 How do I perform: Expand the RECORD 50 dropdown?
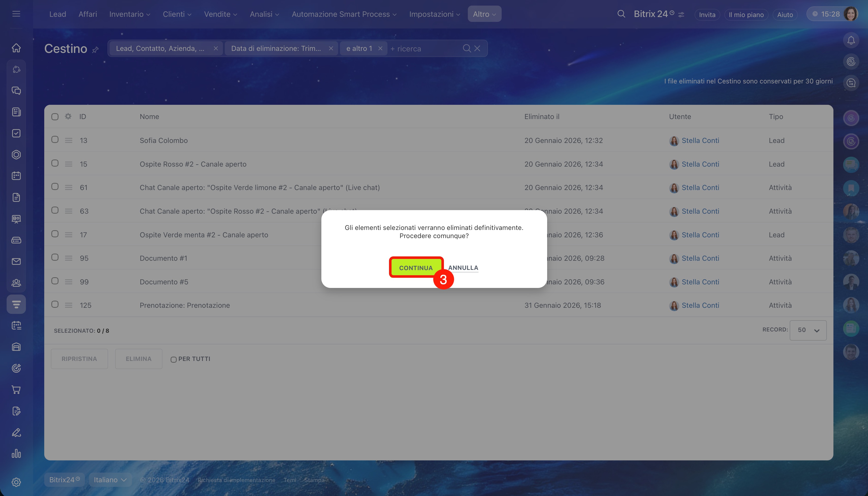[x=808, y=330]
